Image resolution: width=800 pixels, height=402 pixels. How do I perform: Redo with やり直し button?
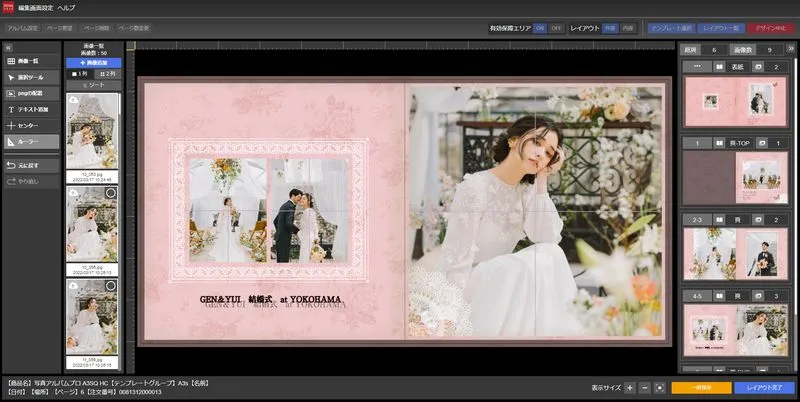(x=30, y=181)
